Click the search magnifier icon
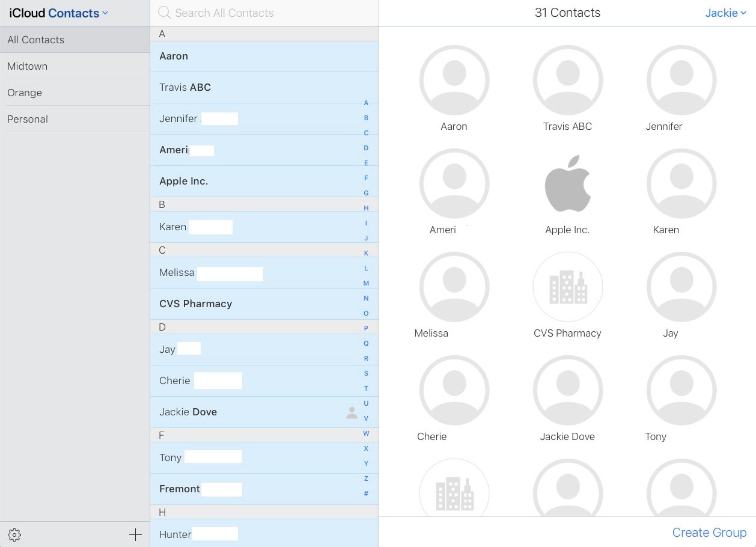Viewport: 756px width, 547px height. [163, 13]
